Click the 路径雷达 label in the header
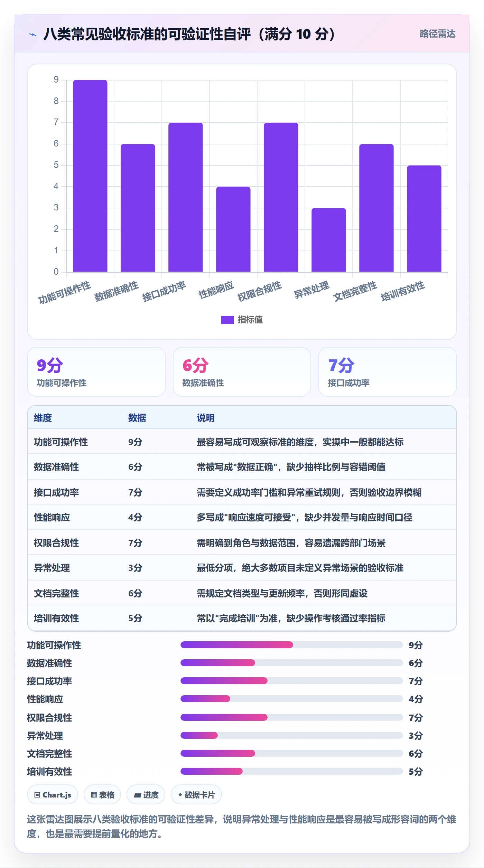The width and height of the screenshot is (484, 868). [x=437, y=34]
